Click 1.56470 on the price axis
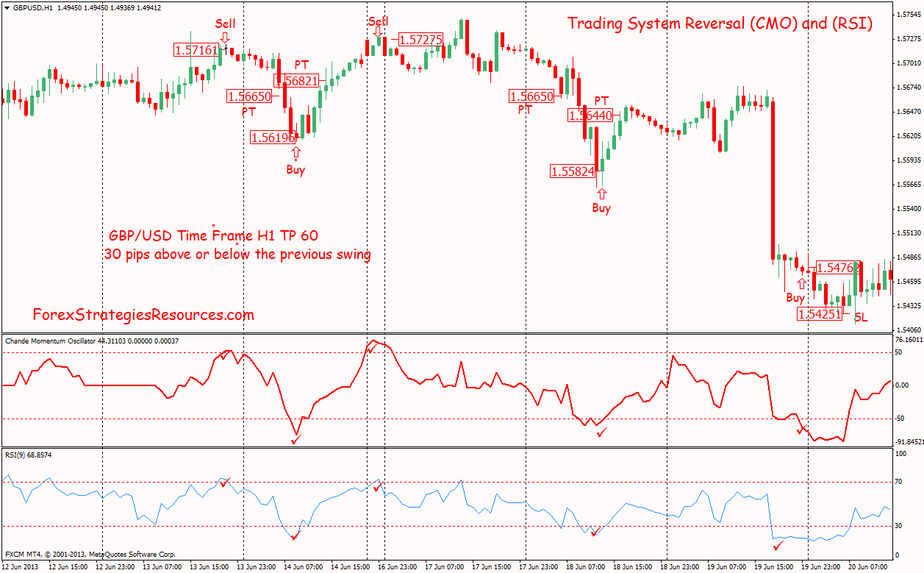The height and width of the screenshot is (573, 924). coord(909,112)
